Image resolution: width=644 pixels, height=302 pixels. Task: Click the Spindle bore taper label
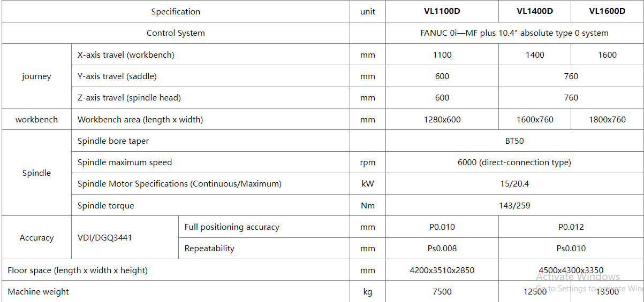click(x=113, y=141)
